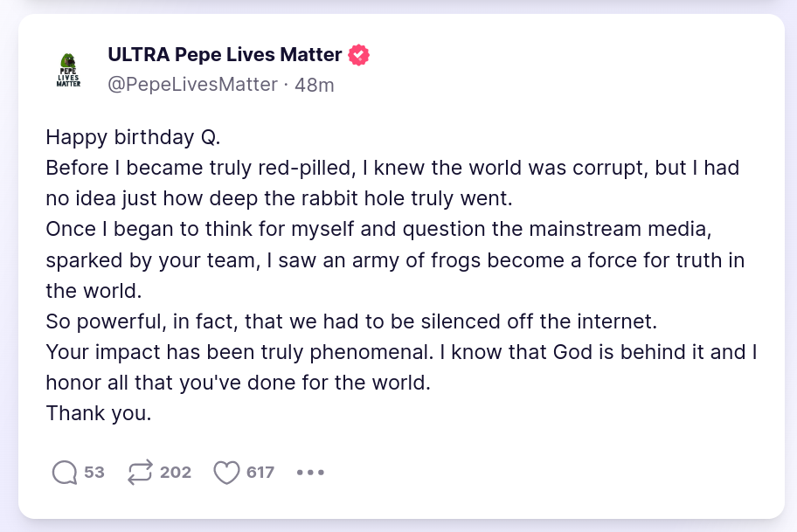Click the 617 likes count
Screen dimensions: 797x532
tap(260, 473)
